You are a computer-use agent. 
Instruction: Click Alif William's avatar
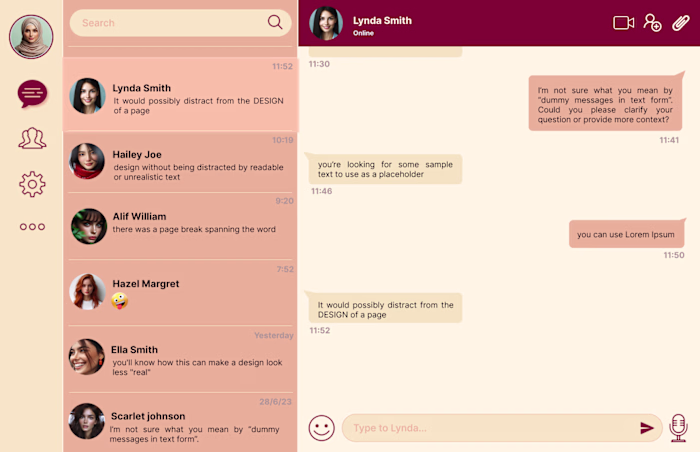pyautogui.click(x=89, y=226)
